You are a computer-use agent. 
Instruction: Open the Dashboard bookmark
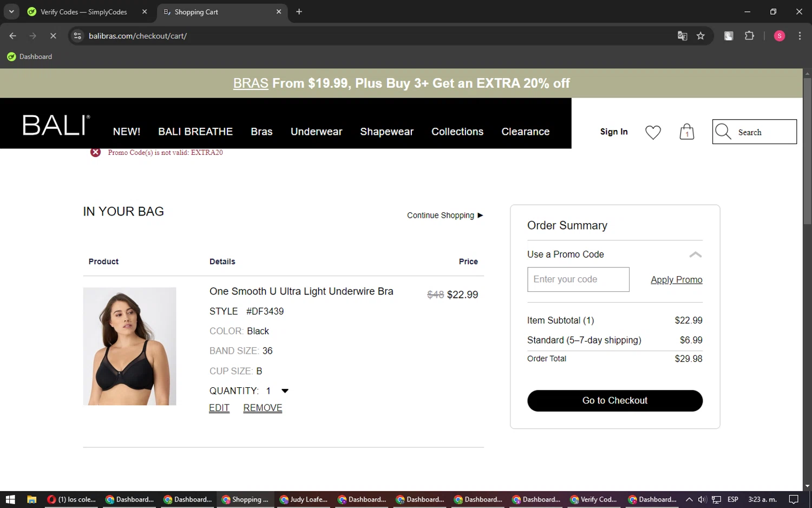30,56
